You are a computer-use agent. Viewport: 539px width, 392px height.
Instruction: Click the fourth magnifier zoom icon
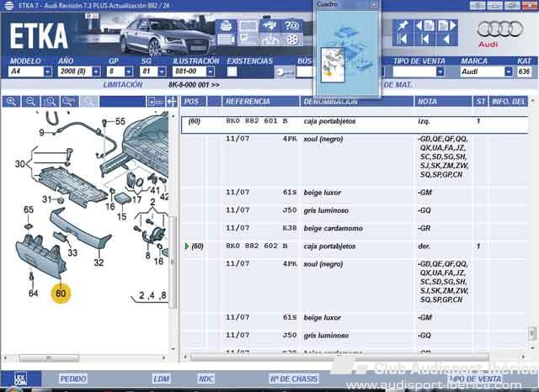(69, 102)
